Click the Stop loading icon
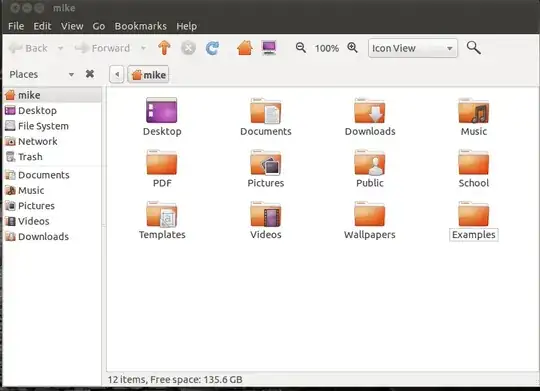 pos(188,48)
